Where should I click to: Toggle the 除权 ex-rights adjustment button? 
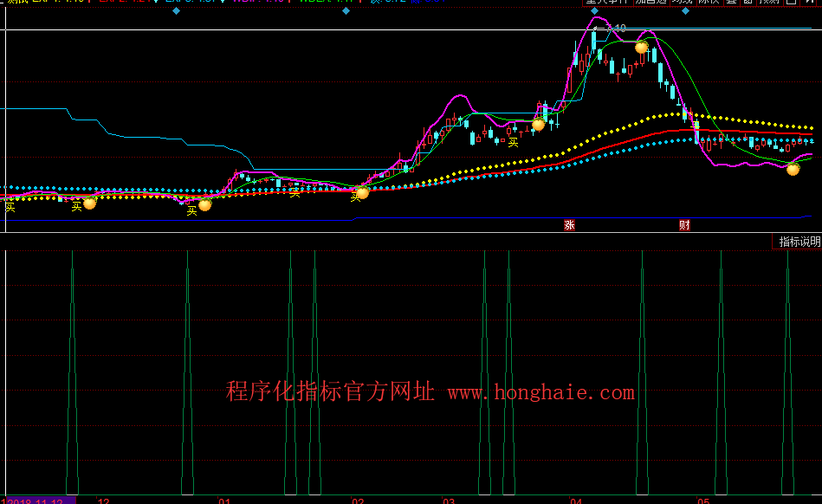point(709,3)
